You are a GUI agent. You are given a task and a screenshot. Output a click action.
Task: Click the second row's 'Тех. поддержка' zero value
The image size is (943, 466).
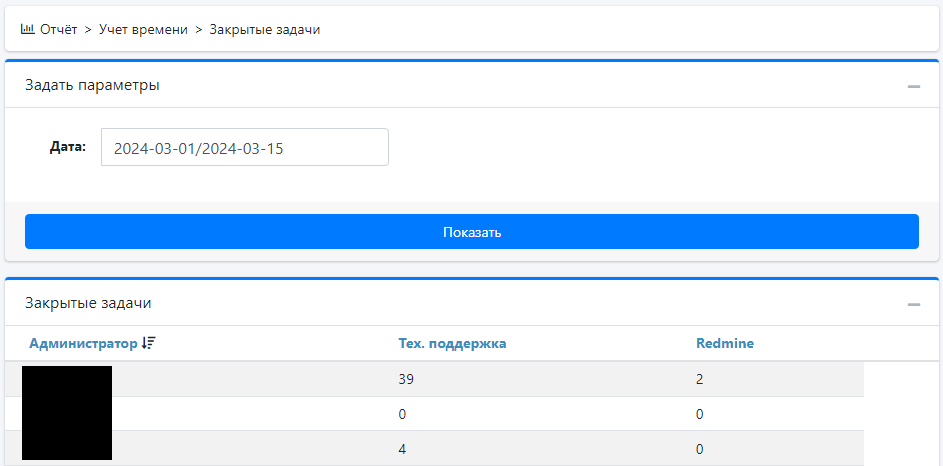(402, 414)
